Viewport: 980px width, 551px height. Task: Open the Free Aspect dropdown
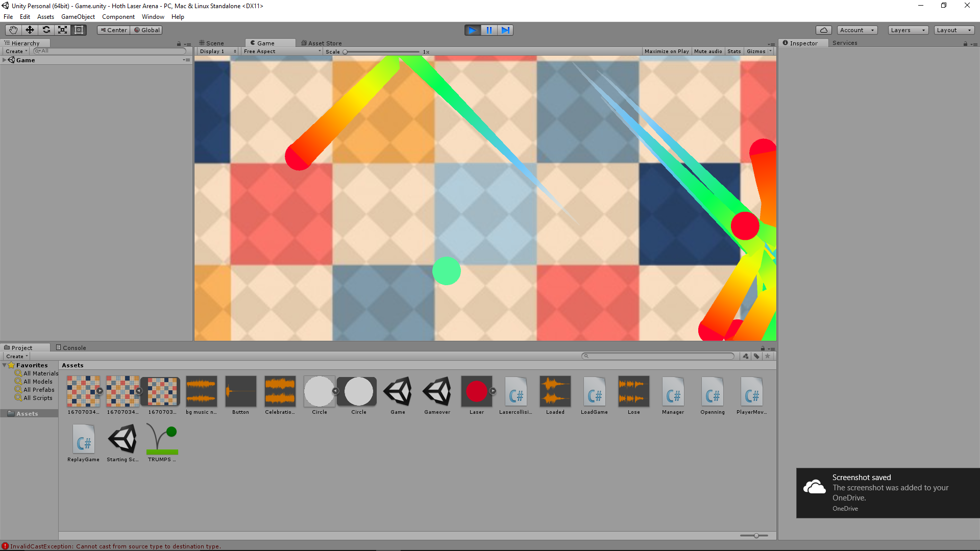pyautogui.click(x=282, y=52)
